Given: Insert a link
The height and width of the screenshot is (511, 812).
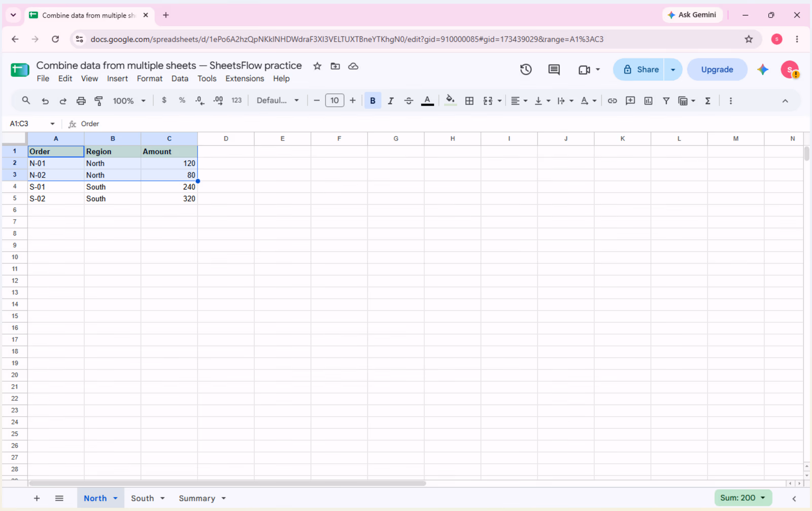Looking at the screenshot, I should tap(612, 100).
